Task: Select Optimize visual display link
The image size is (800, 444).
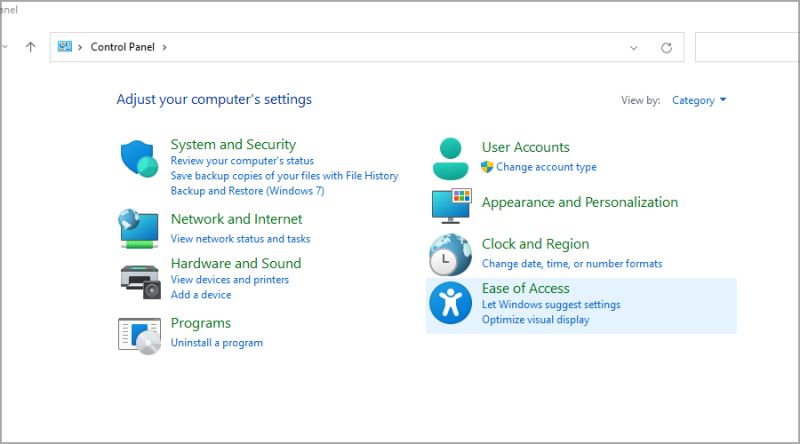Action: point(535,319)
